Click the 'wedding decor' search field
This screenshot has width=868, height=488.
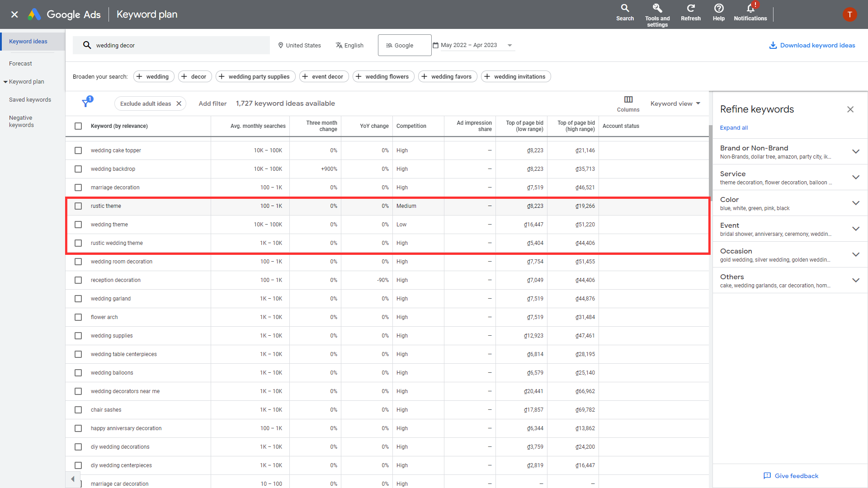171,45
